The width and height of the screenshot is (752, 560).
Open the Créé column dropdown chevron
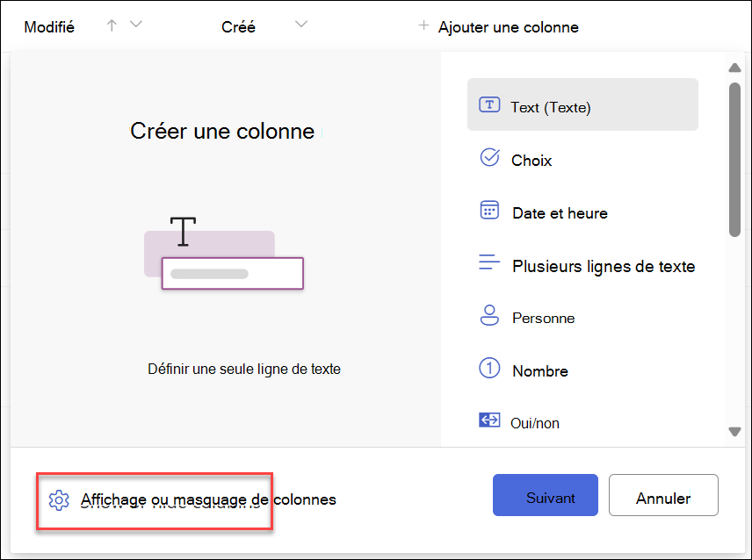[301, 24]
